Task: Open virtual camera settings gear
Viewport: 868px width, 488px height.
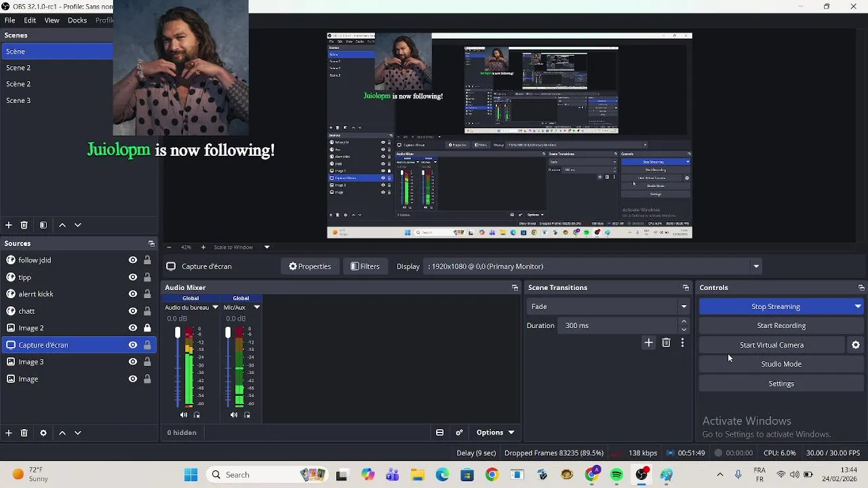Action: [856, 345]
